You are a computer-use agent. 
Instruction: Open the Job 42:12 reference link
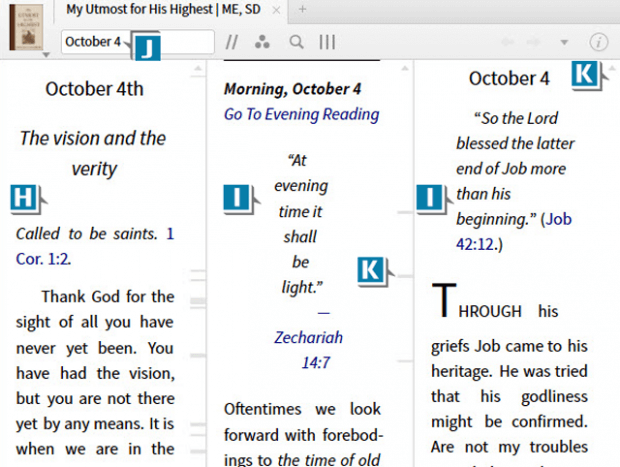pyautogui.click(x=514, y=232)
